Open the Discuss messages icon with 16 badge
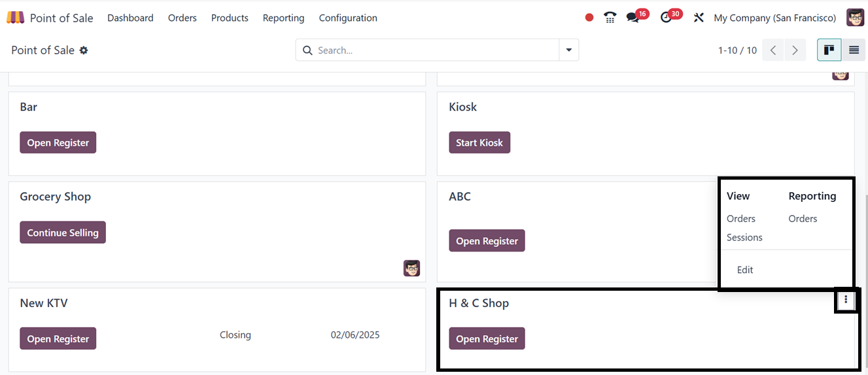This screenshot has width=868, height=375. 633,18
